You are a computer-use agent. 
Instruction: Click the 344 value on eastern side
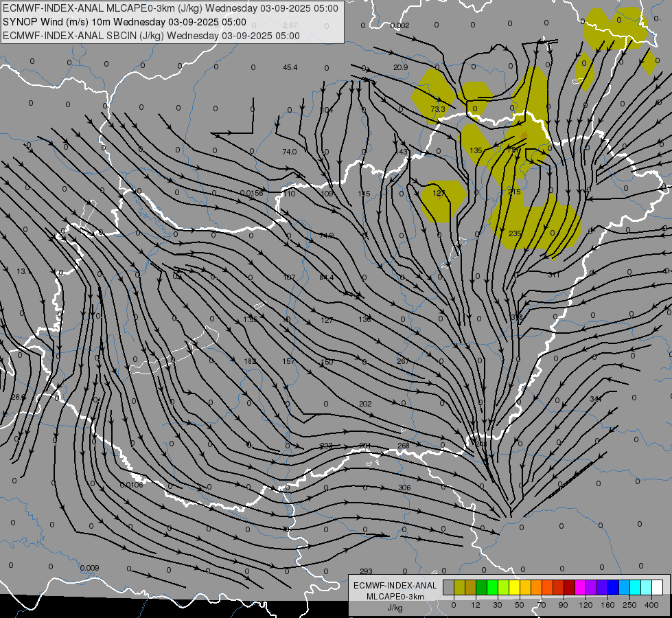[x=596, y=399]
